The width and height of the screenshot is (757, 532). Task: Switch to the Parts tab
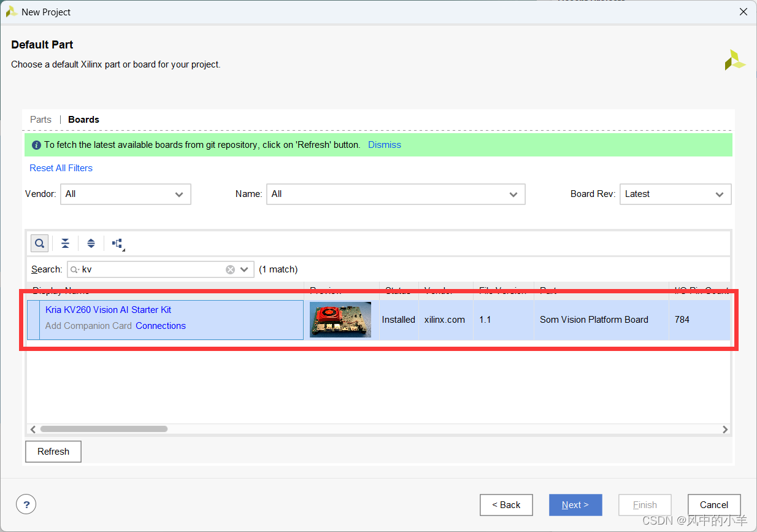[40, 120]
